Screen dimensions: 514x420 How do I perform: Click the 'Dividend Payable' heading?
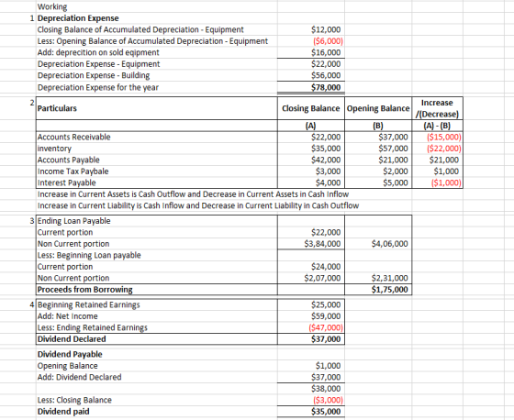(70, 355)
